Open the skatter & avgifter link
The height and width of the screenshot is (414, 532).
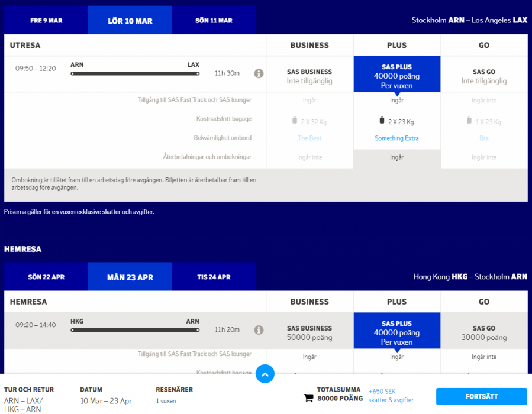tap(391, 400)
